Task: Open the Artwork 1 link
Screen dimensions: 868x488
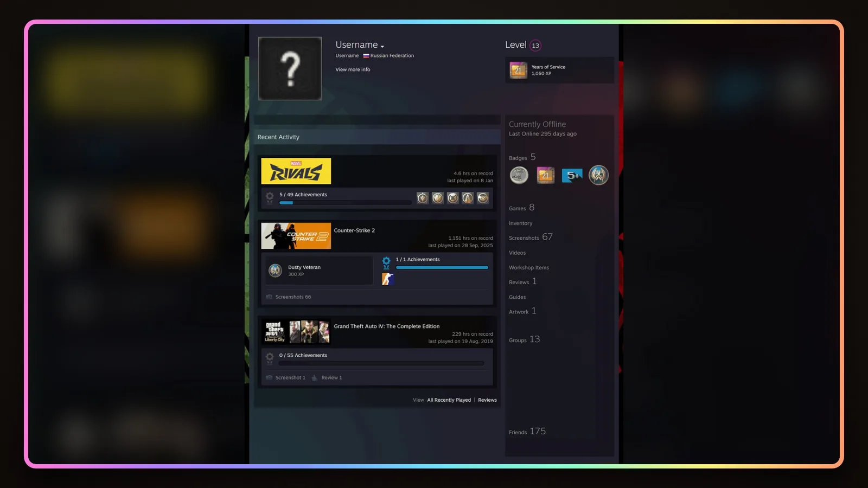Action: [x=522, y=311]
